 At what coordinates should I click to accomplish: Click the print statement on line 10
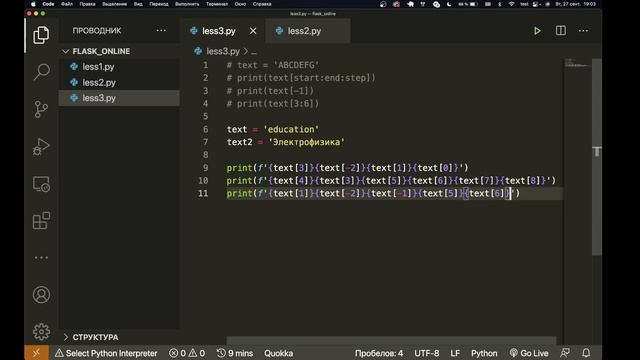[391, 181]
